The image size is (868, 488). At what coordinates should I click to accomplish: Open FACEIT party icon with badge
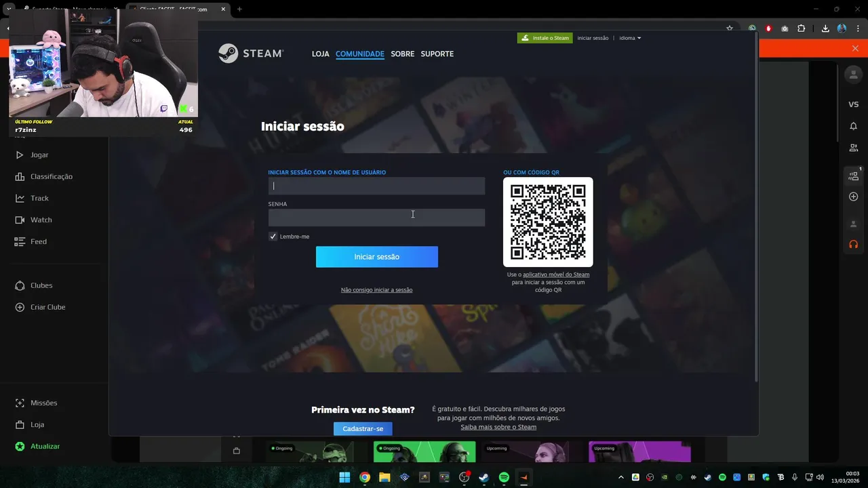[854, 176]
